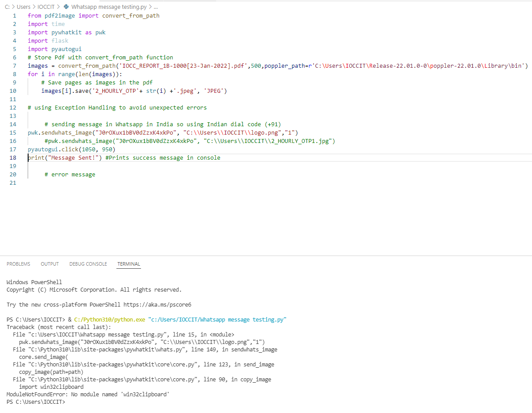Open the IOCCIT breadcrumb dropdown
The width and height of the screenshot is (532, 413).
[46, 7]
